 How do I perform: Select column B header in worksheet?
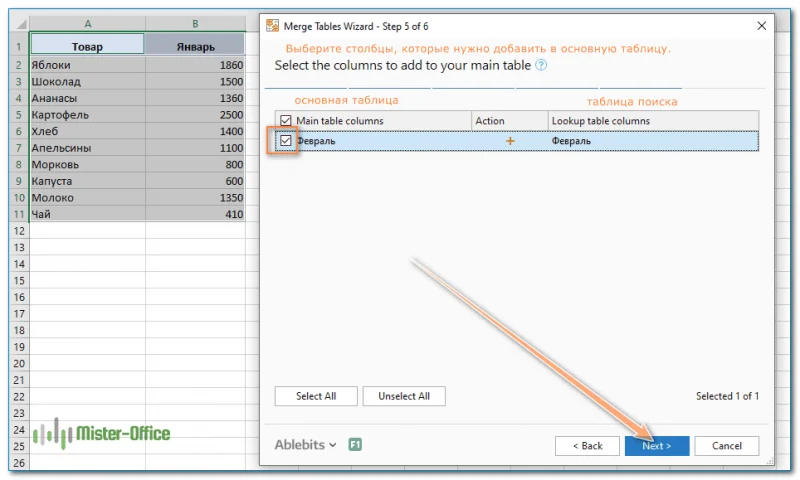point(195,23)
